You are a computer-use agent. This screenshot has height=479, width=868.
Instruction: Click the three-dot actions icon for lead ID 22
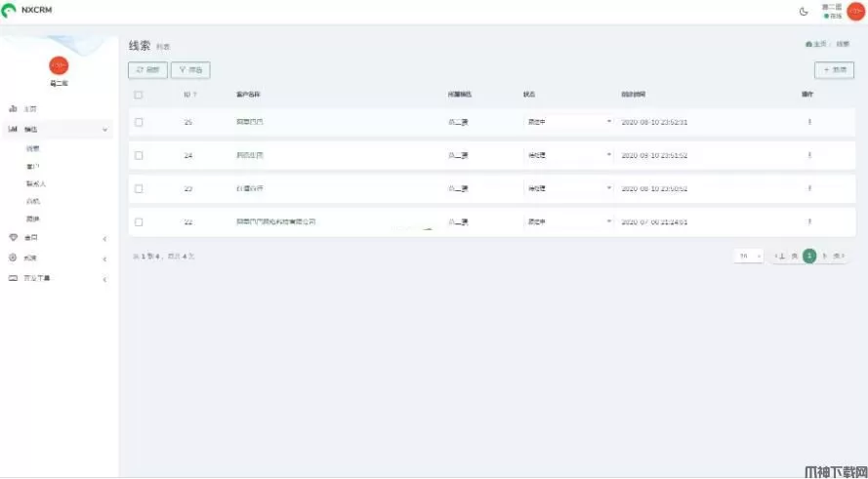(808, 221)
